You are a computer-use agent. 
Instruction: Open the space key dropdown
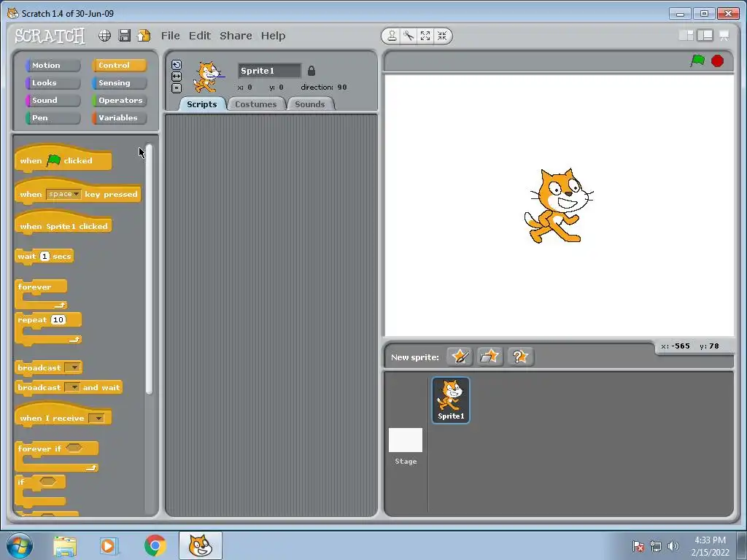64,194
